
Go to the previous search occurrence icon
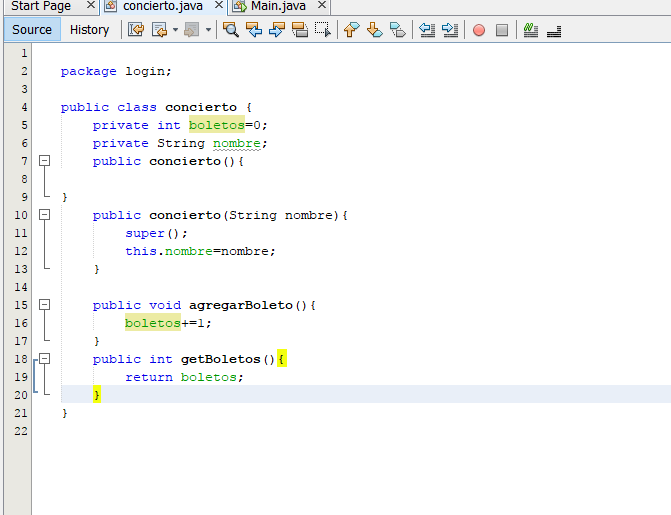[x=254, y=30]
